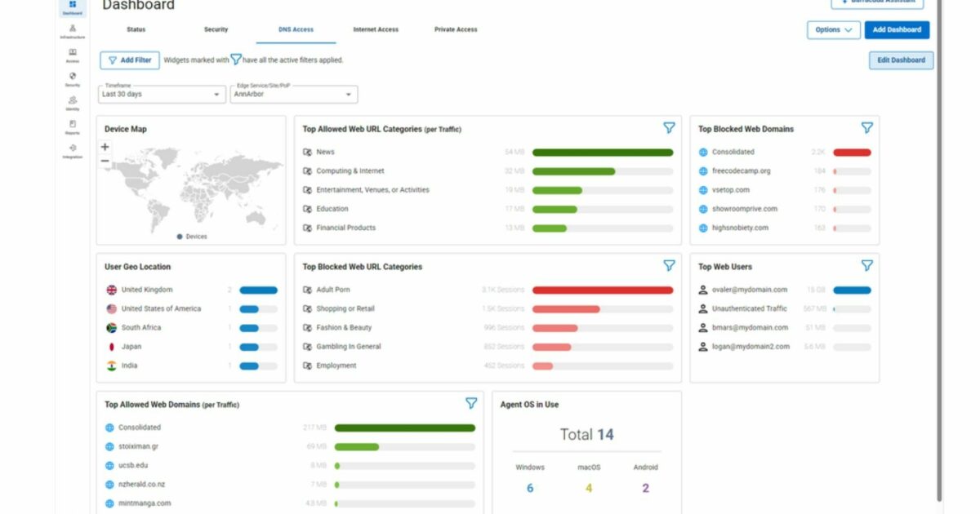Switch to the Security dashboard tab
The width and height of the screenshot is (980, 514).
[216, 29]
